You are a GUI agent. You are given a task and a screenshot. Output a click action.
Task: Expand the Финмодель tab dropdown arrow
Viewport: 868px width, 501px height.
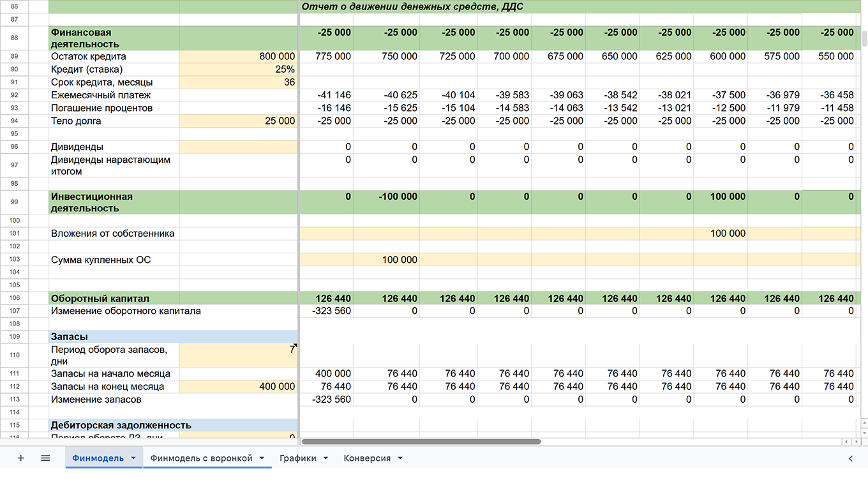(133, 458)
